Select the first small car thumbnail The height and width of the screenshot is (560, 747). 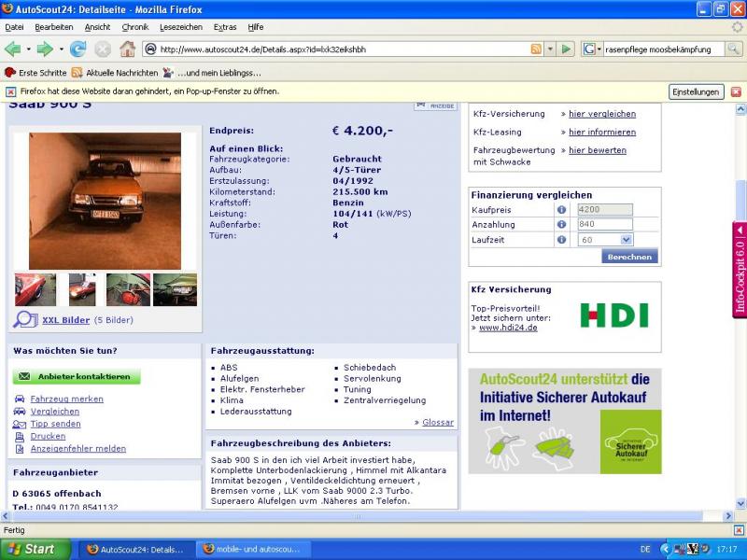35,289
